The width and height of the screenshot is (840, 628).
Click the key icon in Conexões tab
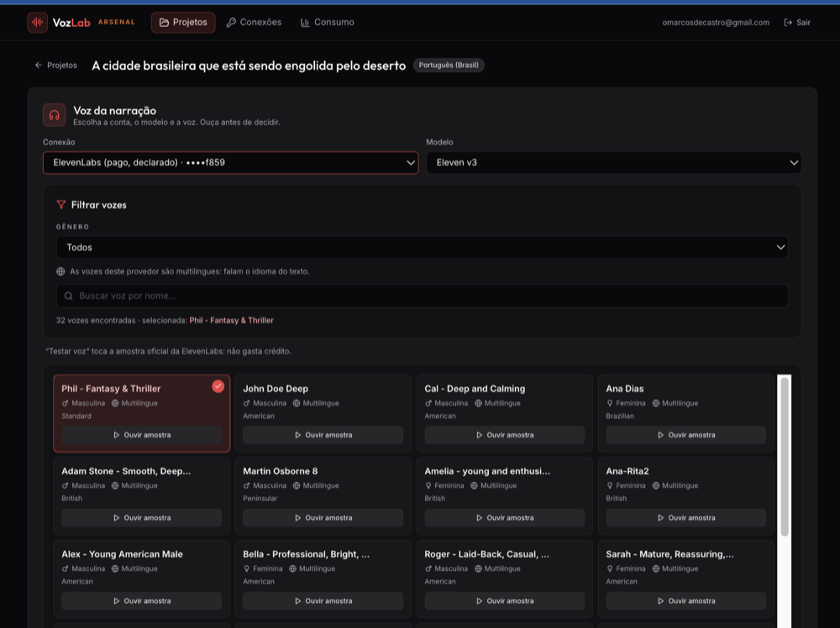click(x=231, y=23)
